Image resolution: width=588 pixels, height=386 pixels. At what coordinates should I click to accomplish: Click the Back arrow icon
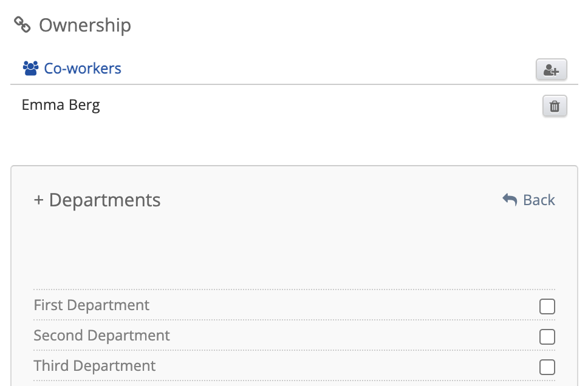click(x=510, y=200)
